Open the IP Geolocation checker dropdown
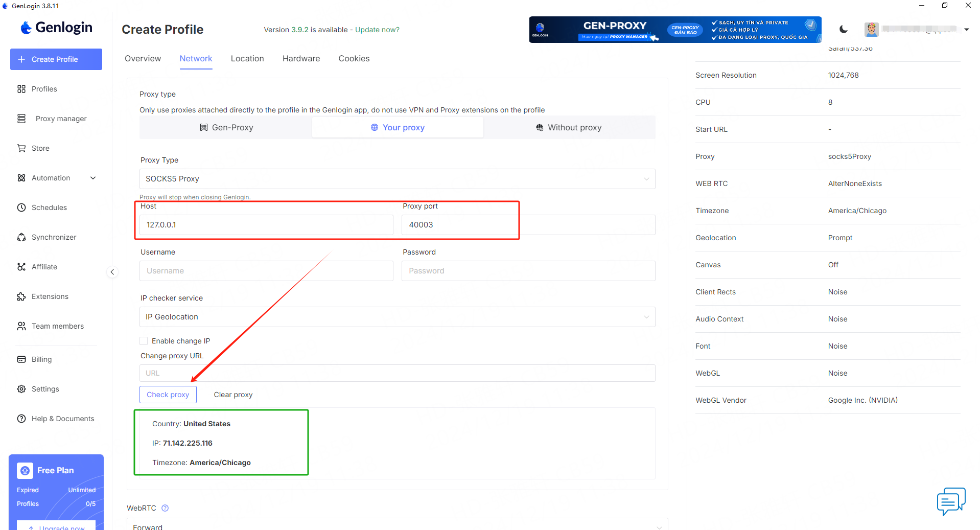 (x=397, y=317)
